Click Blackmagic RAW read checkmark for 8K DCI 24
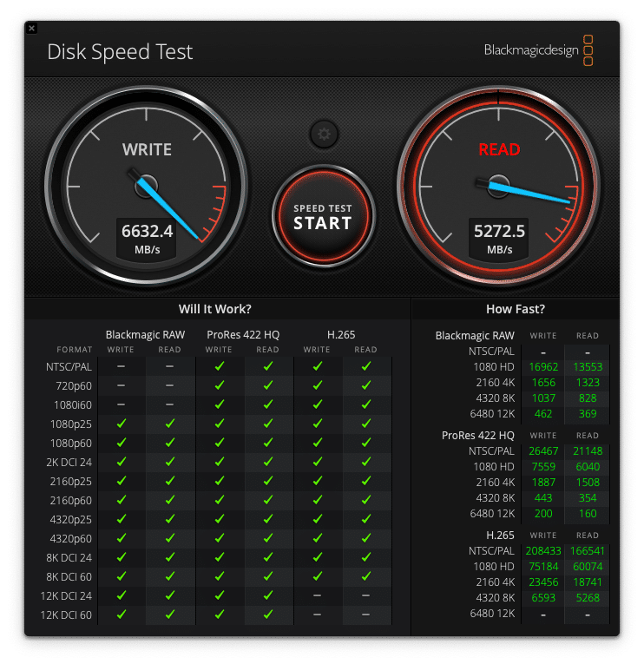 (x=170, y=557)
